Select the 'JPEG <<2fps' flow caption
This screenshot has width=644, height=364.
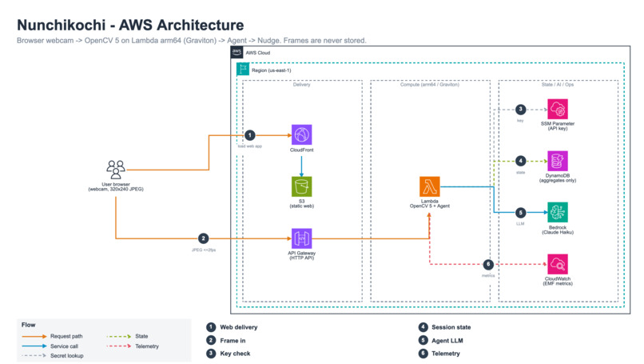tap(203, 250)
